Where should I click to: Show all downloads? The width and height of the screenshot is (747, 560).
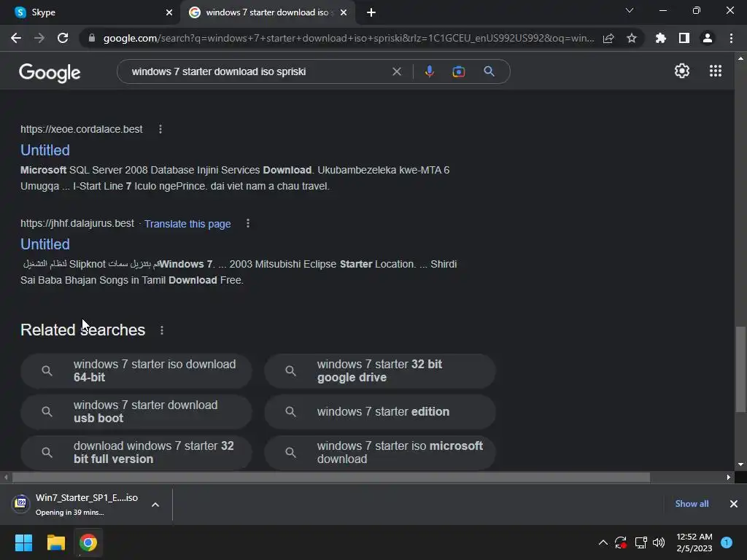point(692,504)
